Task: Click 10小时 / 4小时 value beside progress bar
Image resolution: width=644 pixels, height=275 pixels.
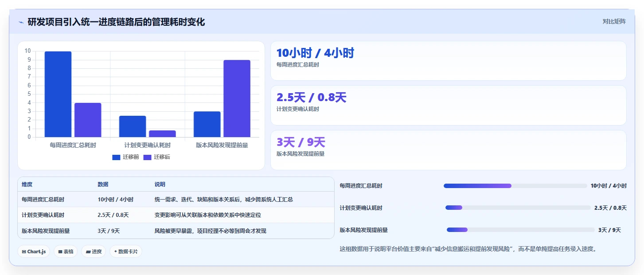Action: pos(609,186)
